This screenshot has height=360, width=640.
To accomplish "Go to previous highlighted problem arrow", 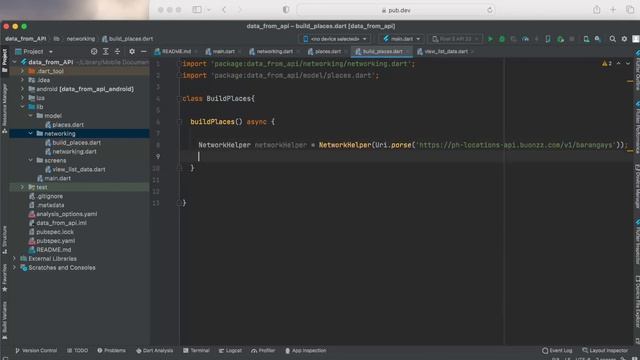I will pyautogui.click(x=618, y=63).
